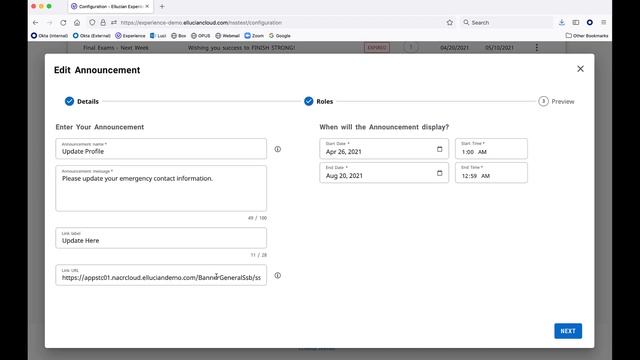Go to the Preview step
Screen dimensions: 640x360
coord(556,101)
